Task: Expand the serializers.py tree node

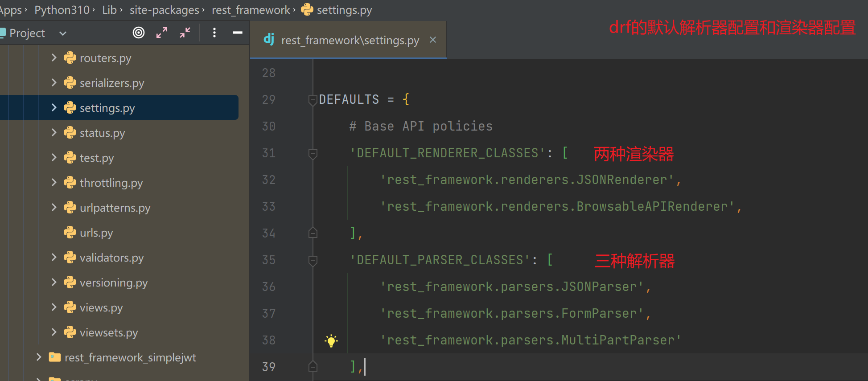Action: coord(54,82)
